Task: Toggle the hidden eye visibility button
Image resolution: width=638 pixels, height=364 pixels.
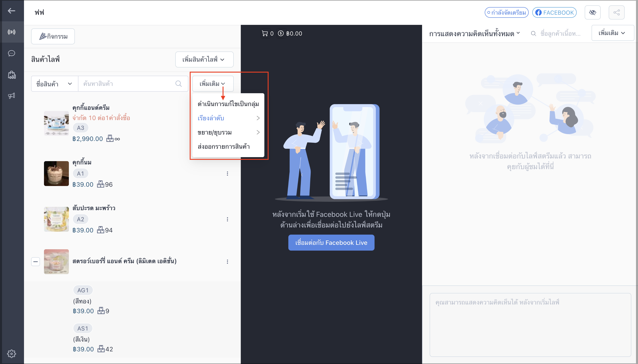Action: click(592, 12)
